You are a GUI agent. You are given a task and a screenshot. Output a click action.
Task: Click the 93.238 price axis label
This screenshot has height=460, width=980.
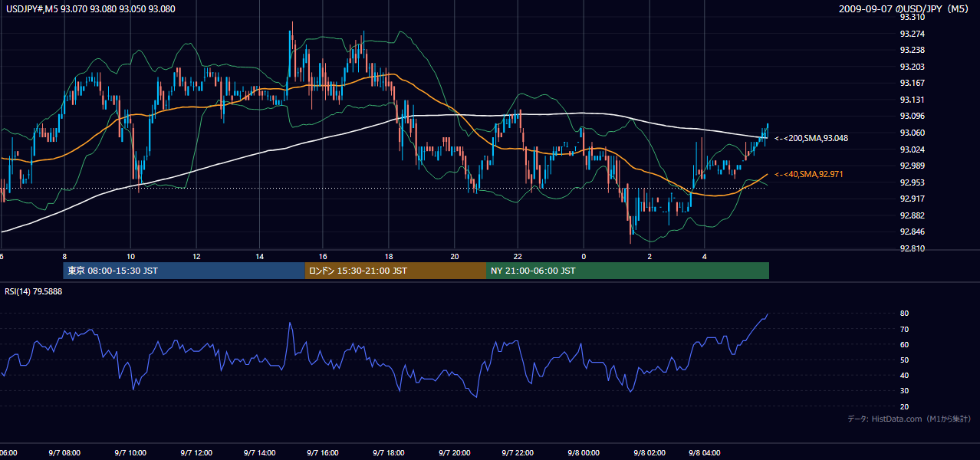tap(912, 50)
